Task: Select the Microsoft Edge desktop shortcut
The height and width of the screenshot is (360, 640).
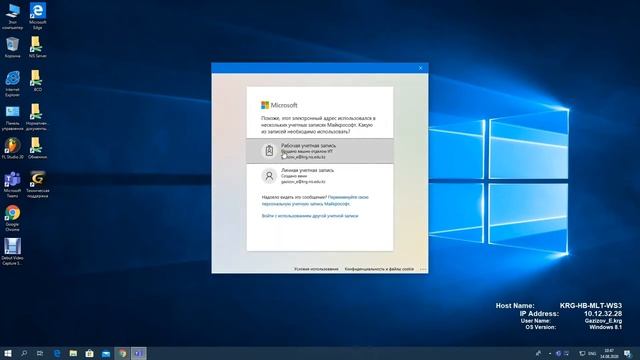Action: [38, 16]
